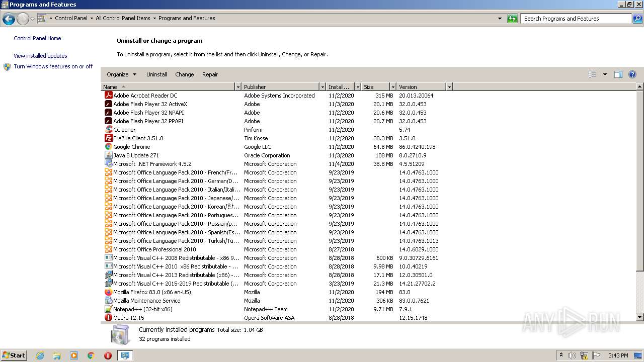The image size is (644, 362).
Task: Toggle the preview pane icon
Action: (x=618, y=74)
